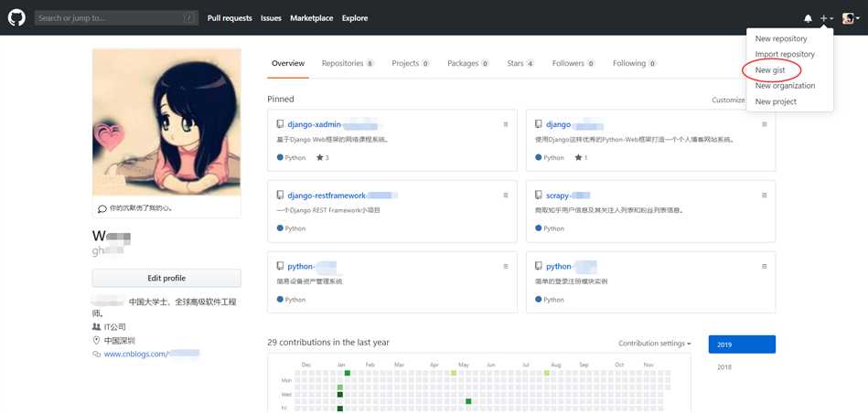Image resolution: width=868 pixels, height=413 pixels.
Task: Click the "Pinned" section heading
Action: pos(280,100)
